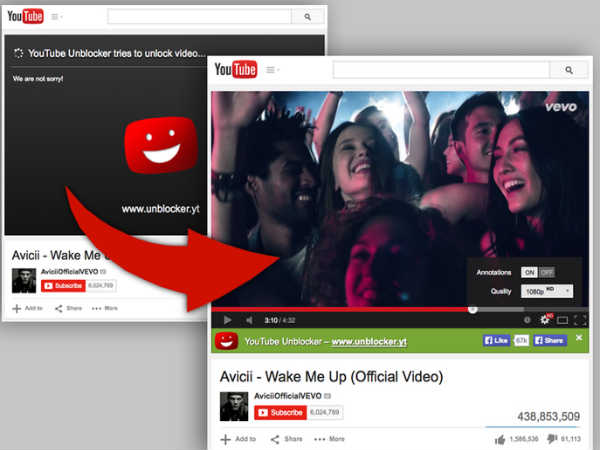Close the YouTube Unblocker green bar
The width and height of the screenshot is (600, 450).
[x=579, y=338]
